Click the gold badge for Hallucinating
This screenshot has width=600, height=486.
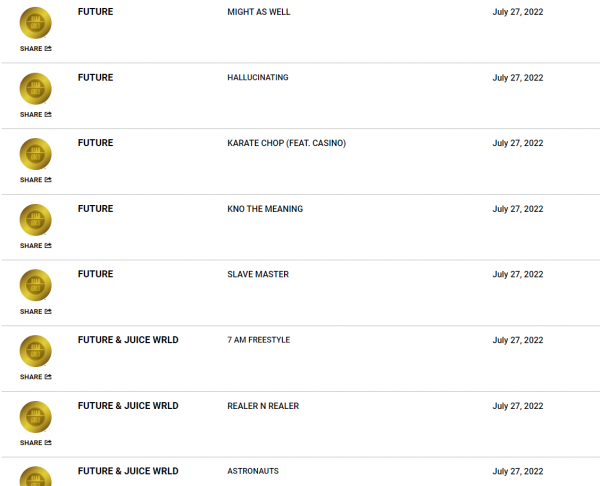pyautogui.click(x=36, y=89)
